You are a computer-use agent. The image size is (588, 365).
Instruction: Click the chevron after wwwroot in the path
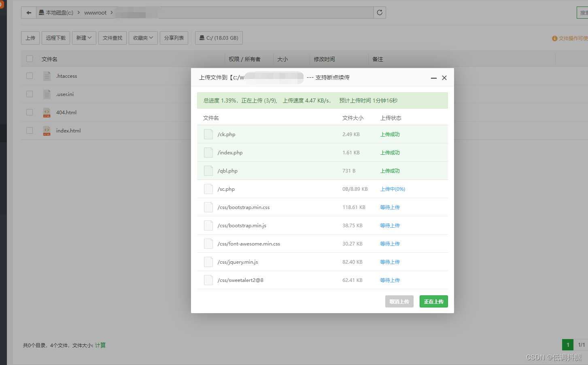[112, 13]
